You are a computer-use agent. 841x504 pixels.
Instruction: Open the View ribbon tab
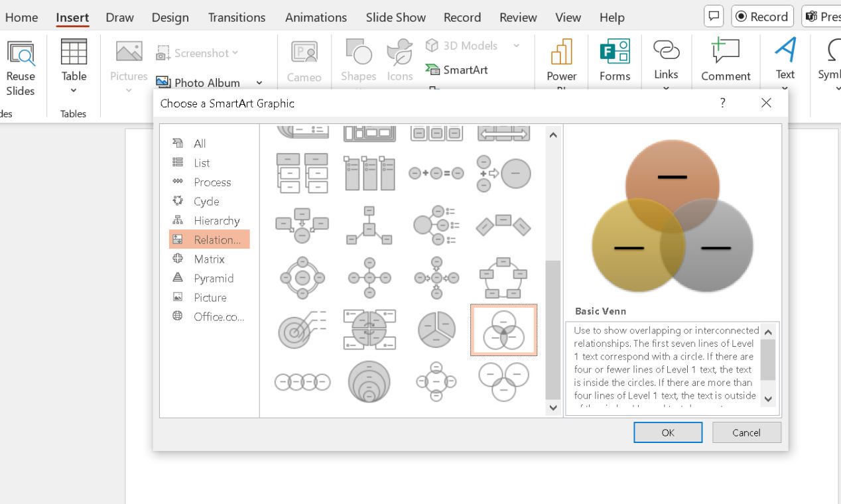(x=568, y=17)
